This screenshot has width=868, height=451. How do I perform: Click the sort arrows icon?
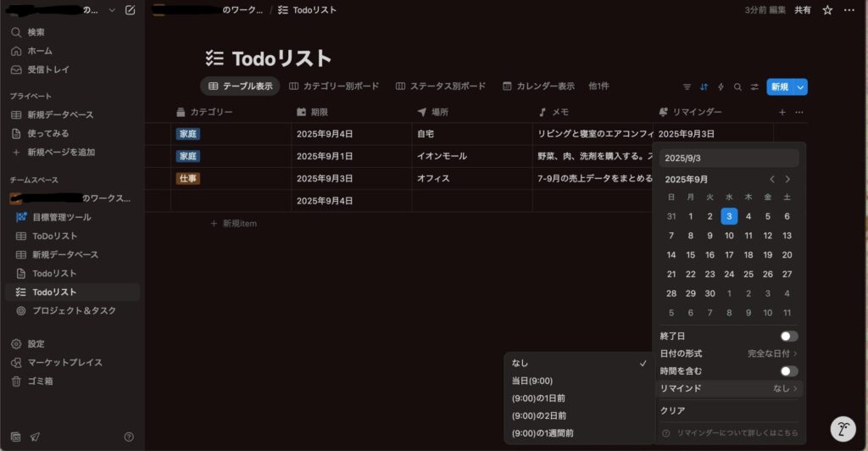tap(704, 86)
